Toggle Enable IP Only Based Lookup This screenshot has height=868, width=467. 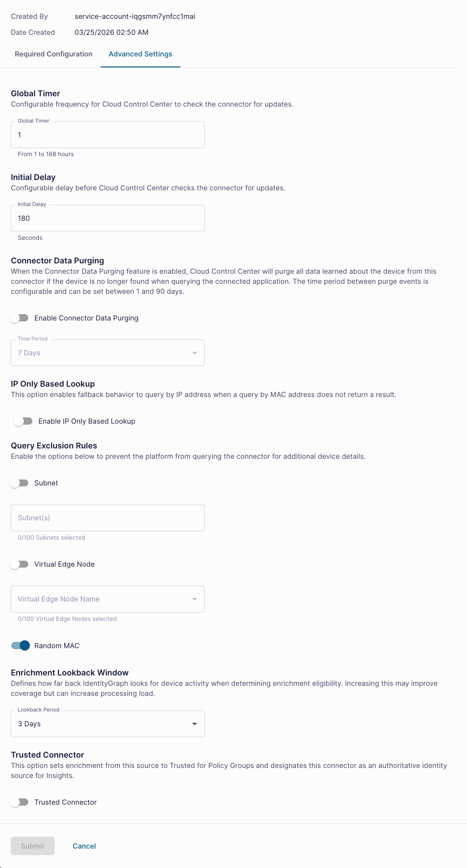tap(23, 421)
